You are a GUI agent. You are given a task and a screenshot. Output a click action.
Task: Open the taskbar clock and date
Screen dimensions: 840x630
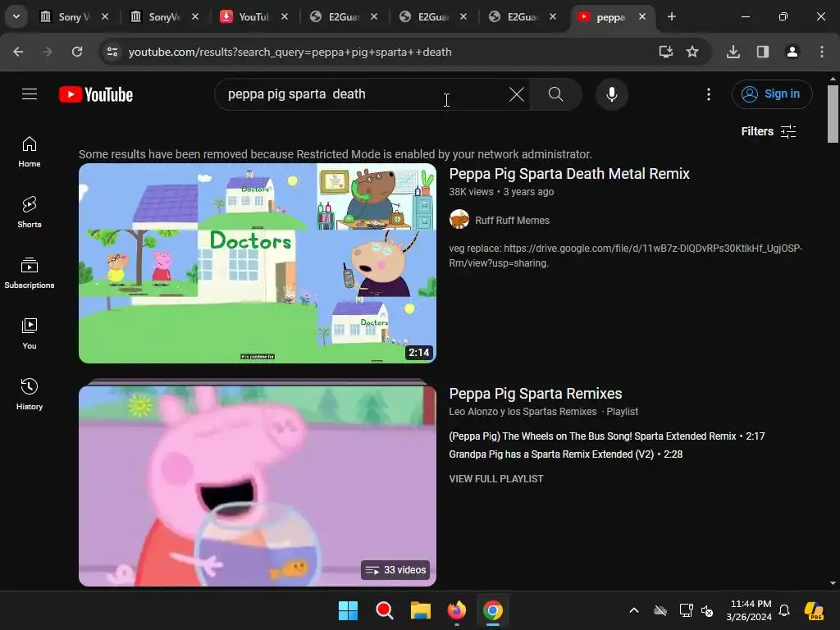(x=749, y=610)
